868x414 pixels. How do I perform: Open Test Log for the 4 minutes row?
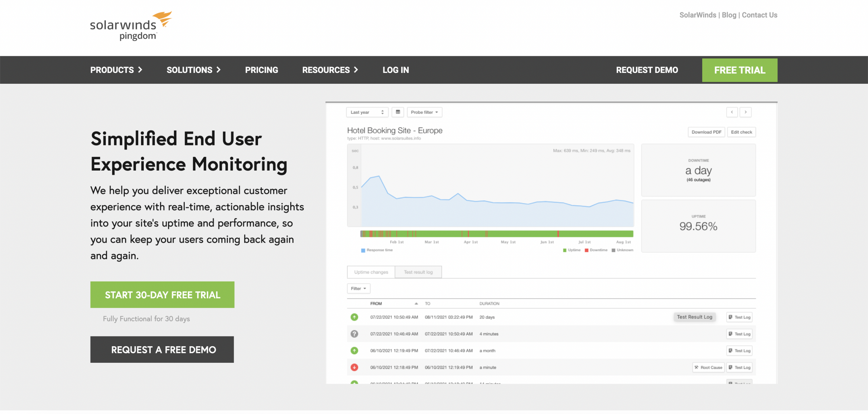pos(739,334)
